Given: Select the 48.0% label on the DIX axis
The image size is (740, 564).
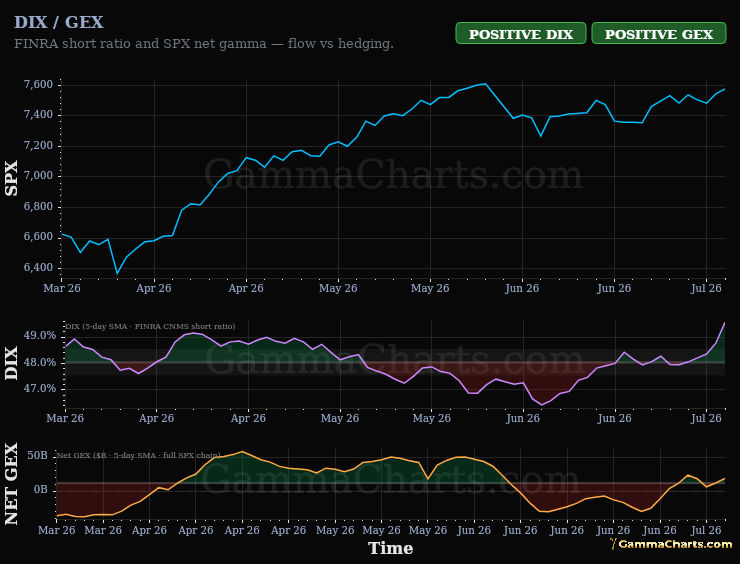Looking at the screenshot, I should click(x=40, y=362).
